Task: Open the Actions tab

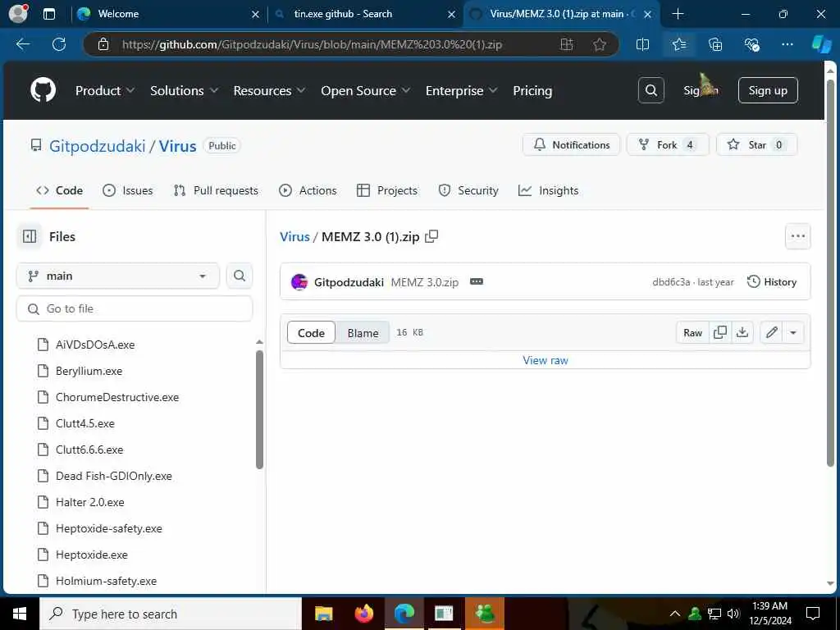Action: pyautogui.click(x=308, y=190)
